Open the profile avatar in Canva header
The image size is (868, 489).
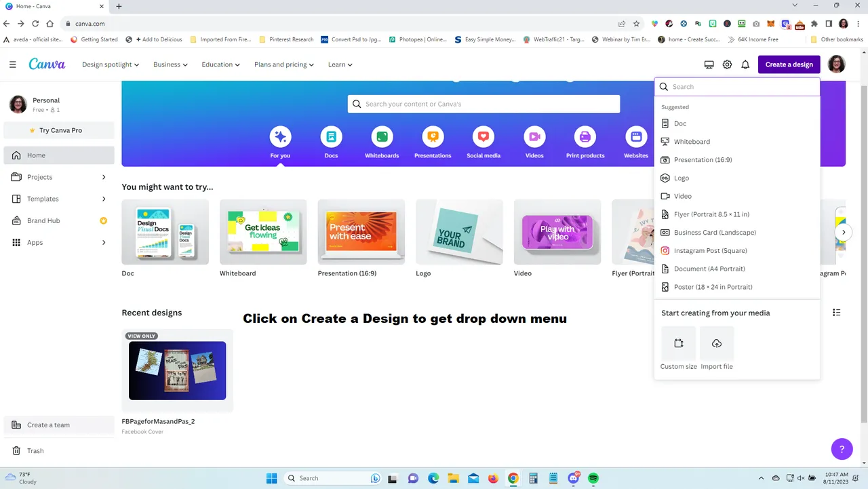[x=836, y=64]
